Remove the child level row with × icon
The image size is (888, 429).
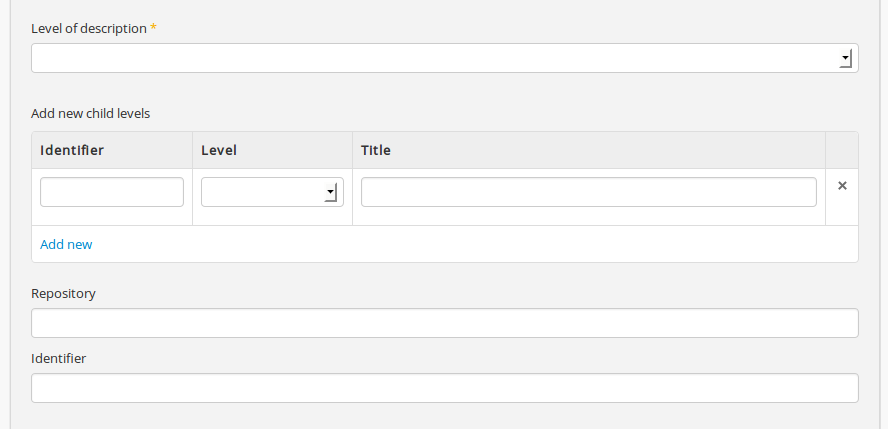[842, 186]
